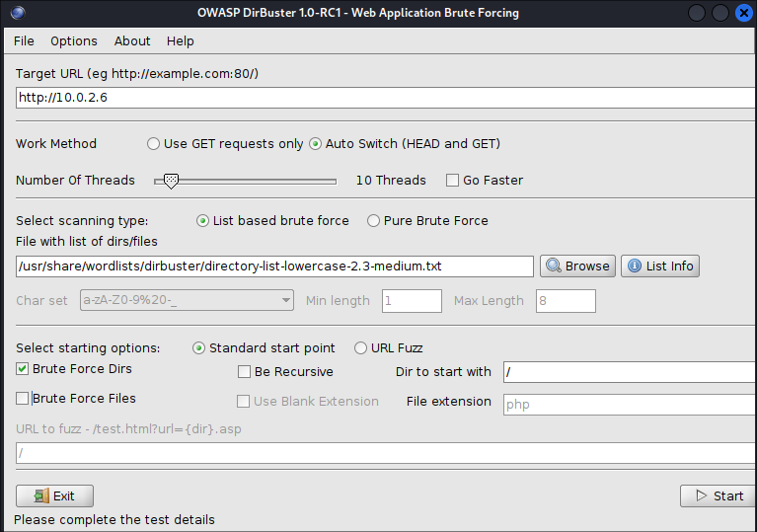This screenshot has width=757, height=532.
Task: Open List Info with the info icon
Action: coord(659,266)
